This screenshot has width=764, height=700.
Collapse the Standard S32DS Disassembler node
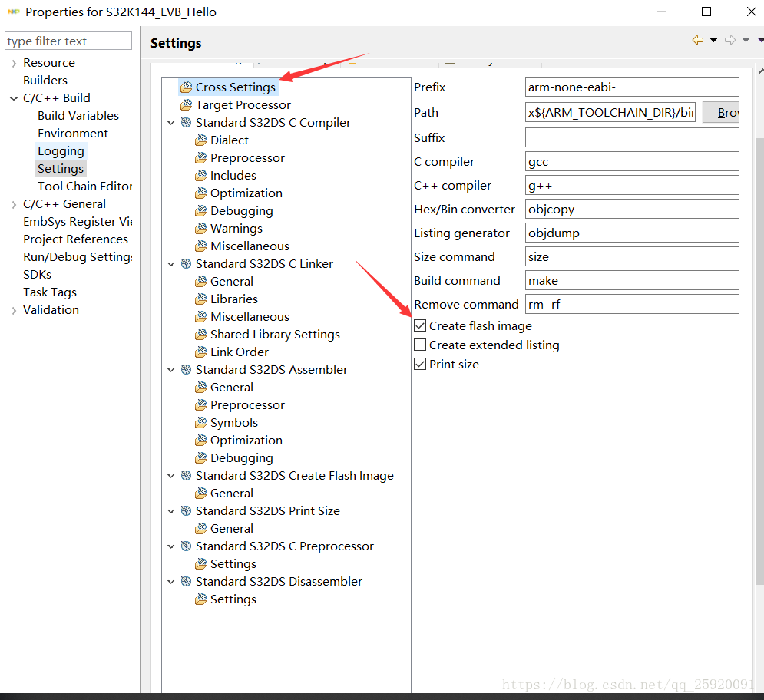(x=171, y=582)
